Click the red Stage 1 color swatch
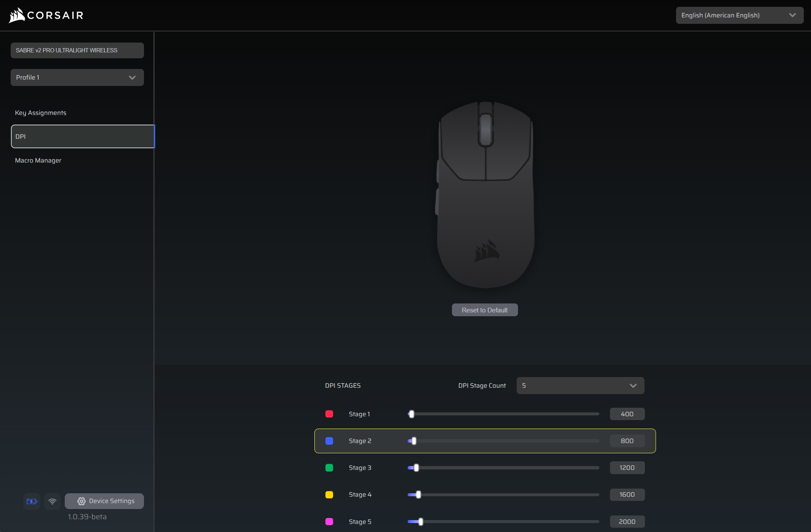 329,414
